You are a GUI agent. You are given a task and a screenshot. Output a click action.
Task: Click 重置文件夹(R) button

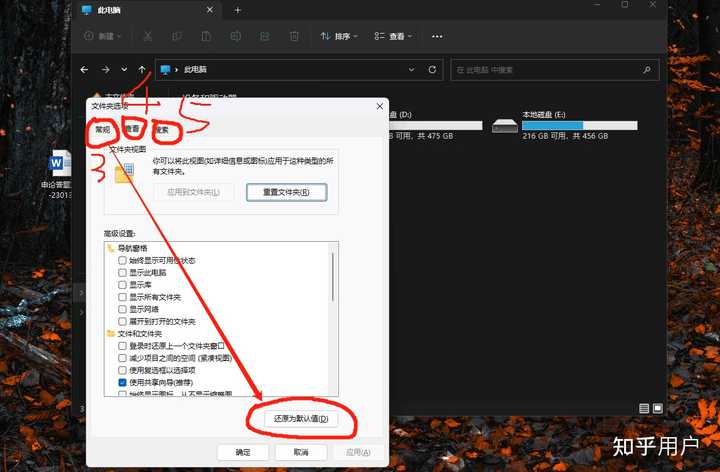point(287,192)
